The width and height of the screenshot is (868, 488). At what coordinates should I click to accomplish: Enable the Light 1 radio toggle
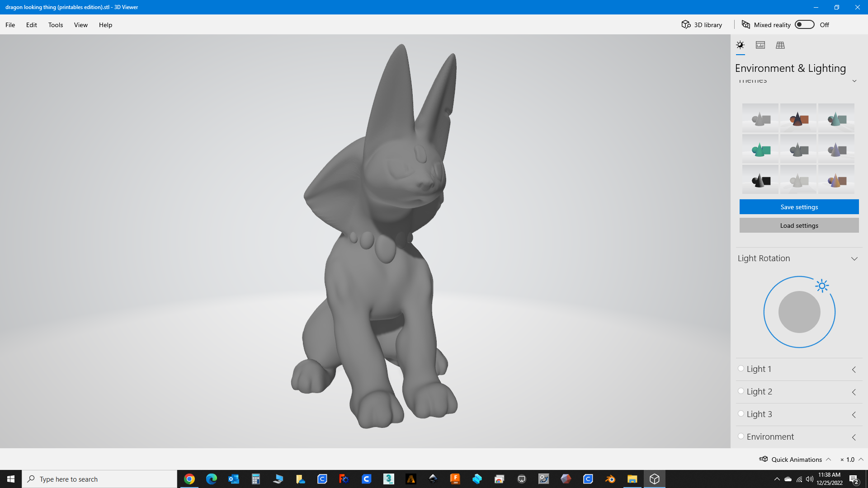pyautogui.click(x=741, y=368)
